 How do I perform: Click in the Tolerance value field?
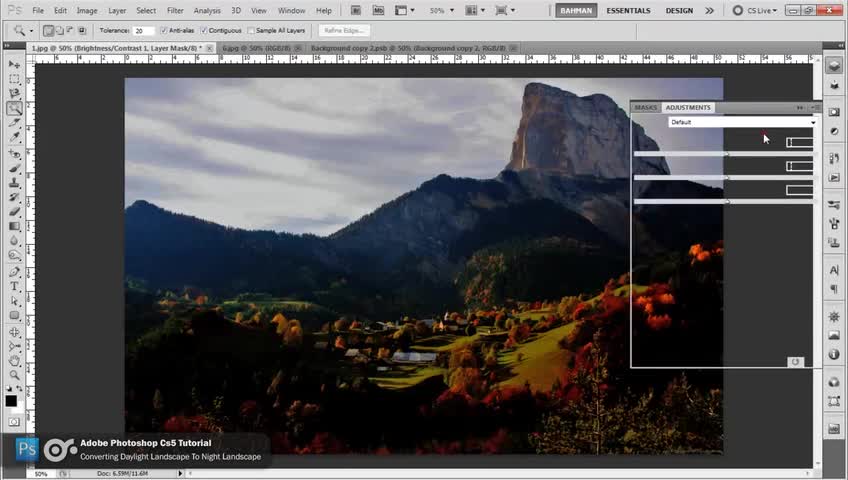pyautogui.click(x=143, y=31)
